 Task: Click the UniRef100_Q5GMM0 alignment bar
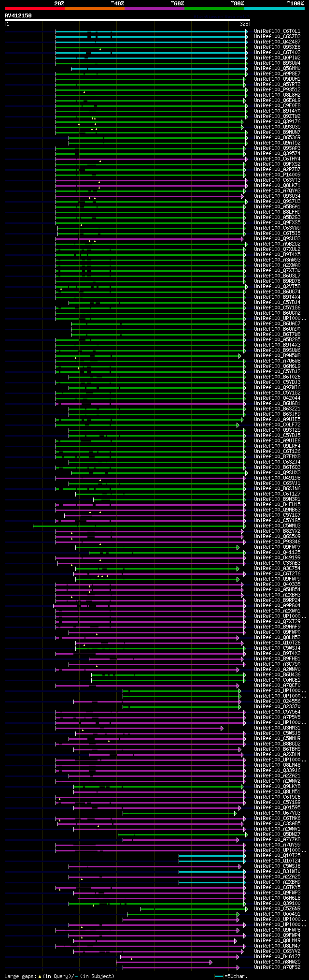[159, 69]
